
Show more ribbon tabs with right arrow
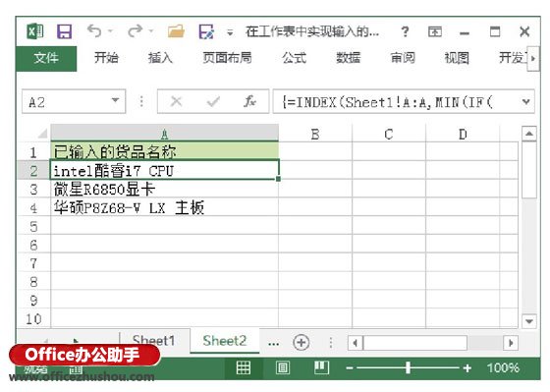click(533, 58)
